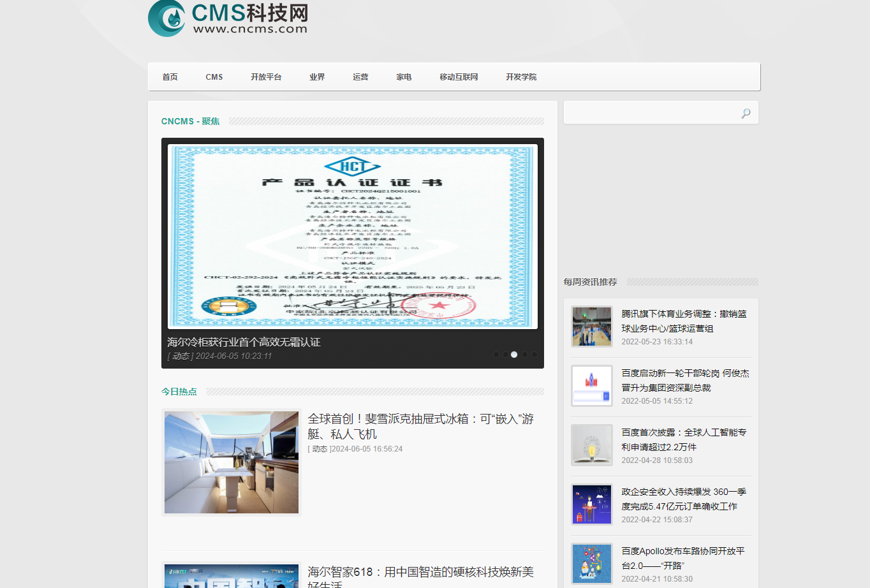
Task: Select the second slideshow dot
Action: pos(506,355)
